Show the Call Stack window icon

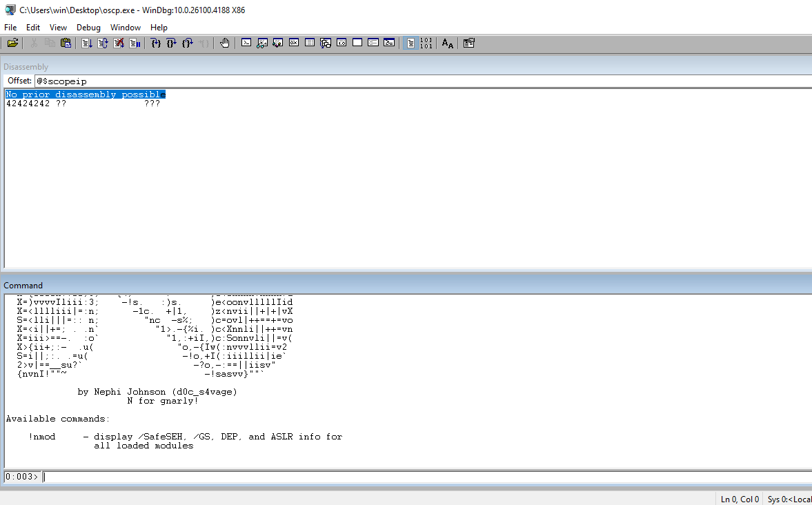coord(326,43)
